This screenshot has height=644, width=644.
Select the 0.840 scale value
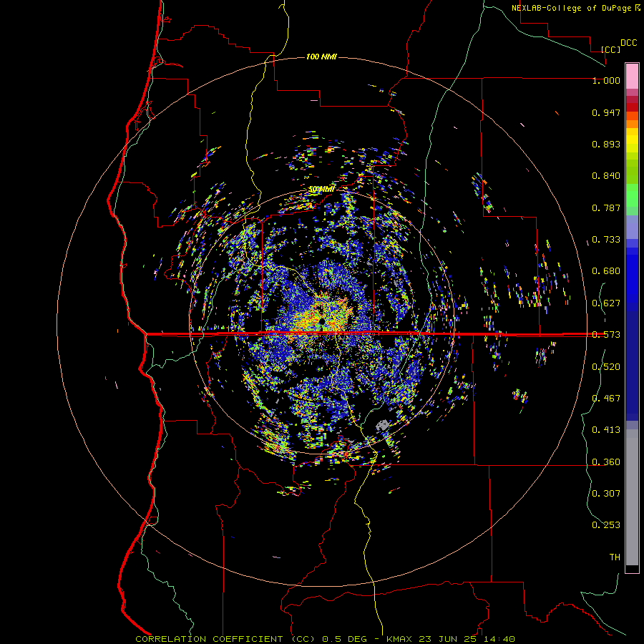pos(606,176)
